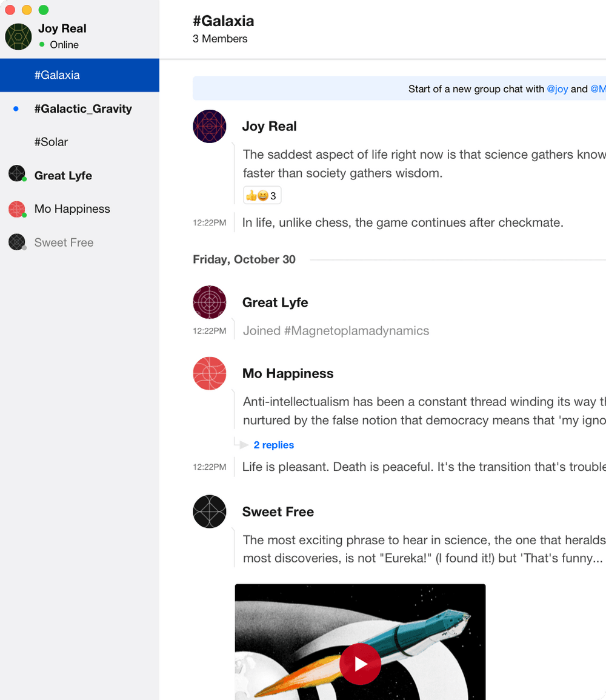Image resolution: width=606 pixels, height=700 pixels.
Task: Click Great Lyfe's maroon avatar in chat
Action: pyautogui.click(x=209, y=302)
